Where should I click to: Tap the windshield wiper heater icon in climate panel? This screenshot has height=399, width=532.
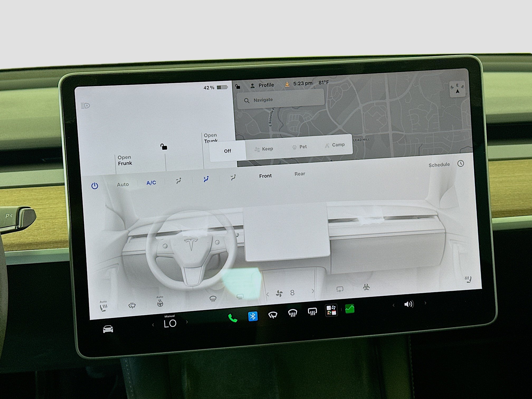pos(132,305)
